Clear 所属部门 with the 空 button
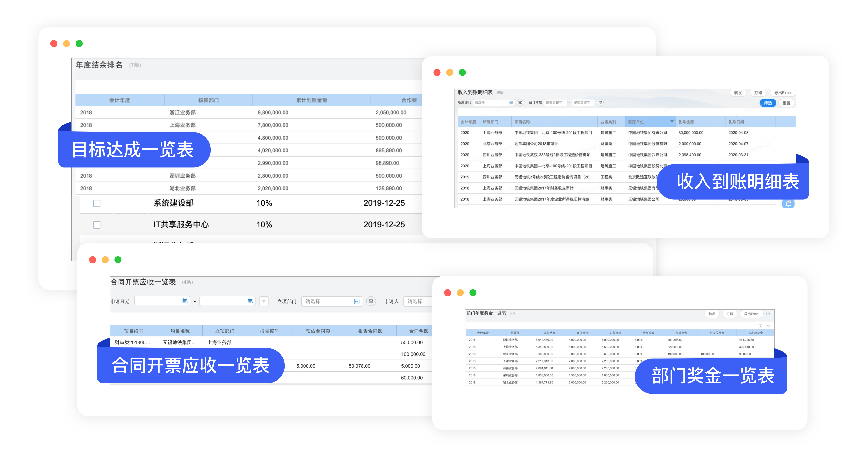This screenshot has height=457, width=868. click(520, 102)
